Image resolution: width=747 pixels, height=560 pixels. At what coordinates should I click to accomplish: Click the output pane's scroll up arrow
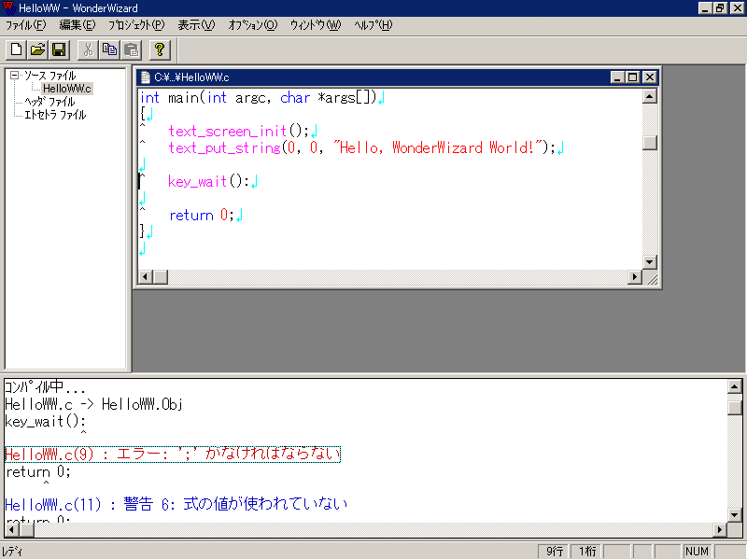735,386
